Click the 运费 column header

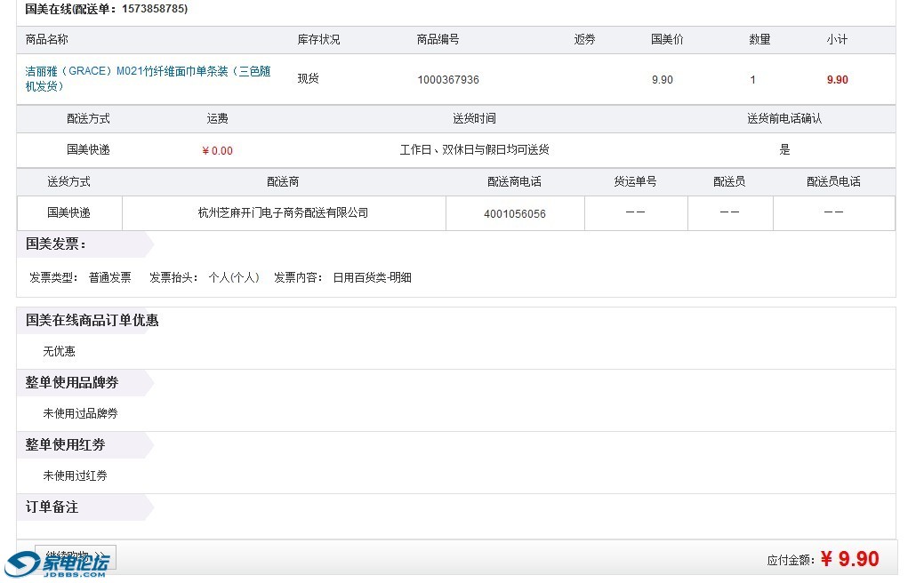pyautogui.click(x=218, y=118)
